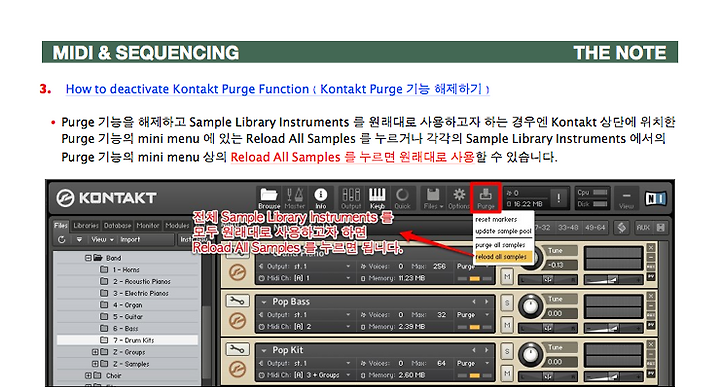Click the Kontakt logo
The image size is (720, 392).
(x=107, y=198)
